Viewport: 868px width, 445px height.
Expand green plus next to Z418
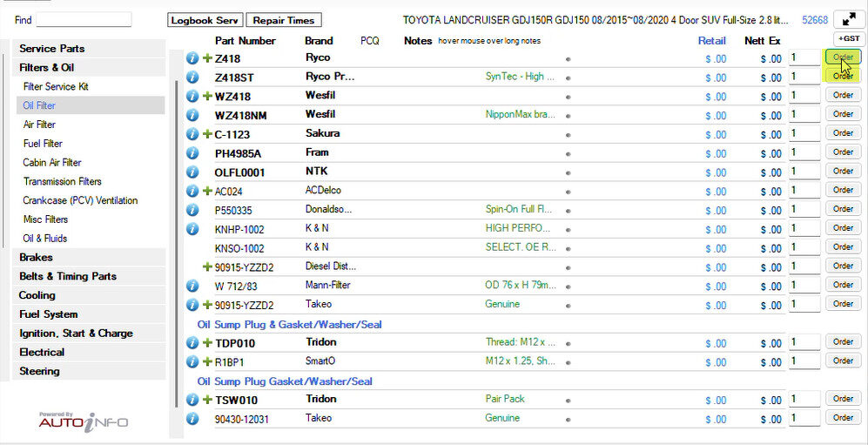tap(207, 58)
